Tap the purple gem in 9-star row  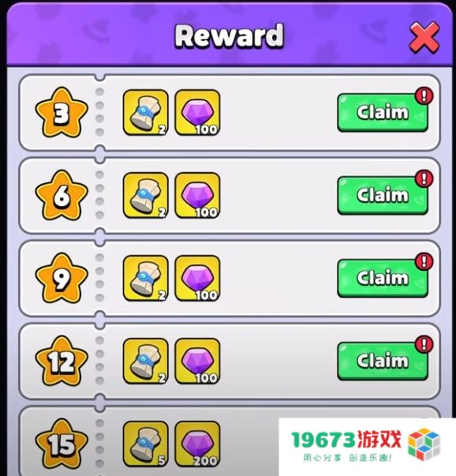197,279
